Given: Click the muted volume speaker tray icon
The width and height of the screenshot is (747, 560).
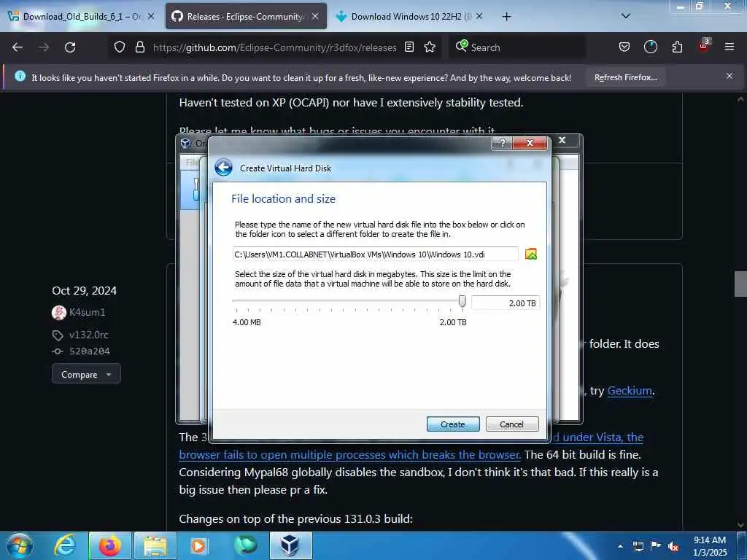Looking at the screenshot, I should pos(673,547).
